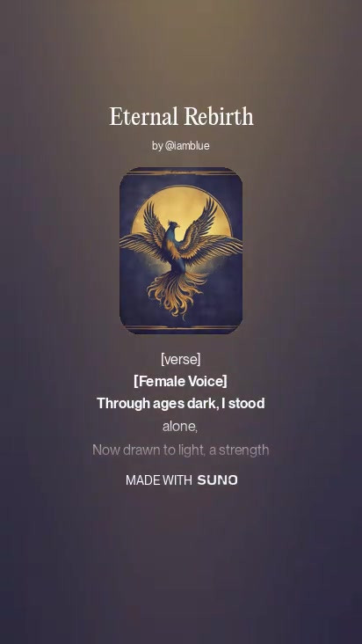Screen dimensions: 362x644
Task: Click the bold [Female Voice] lyric line
Action: 180,382
